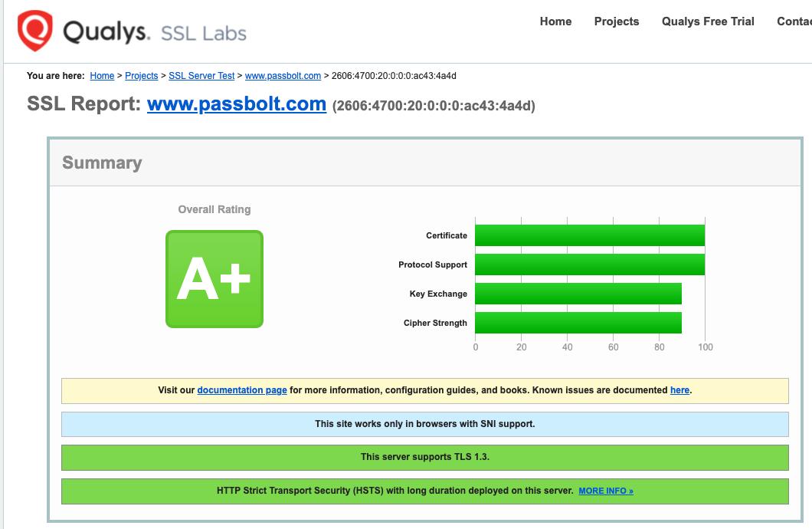
Task: Click the Cipher Strength score bar
Action: coord(578,323)
